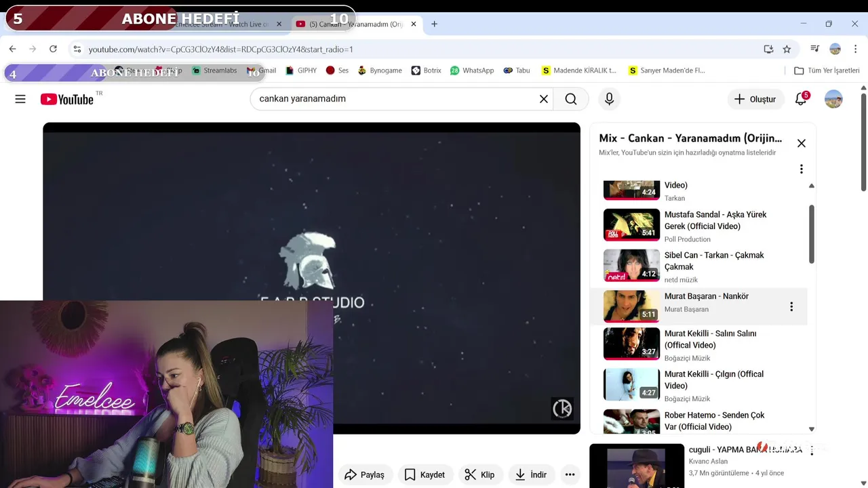Select Murat Kekilli - Çılgın in playlist
The image size is (868, 488).
click(698, 385)
